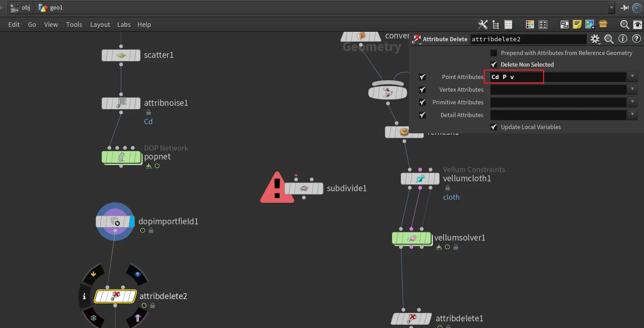Open the Primitive Attributes dropdown arrow
644x328 pixels.
click(632, 102)
